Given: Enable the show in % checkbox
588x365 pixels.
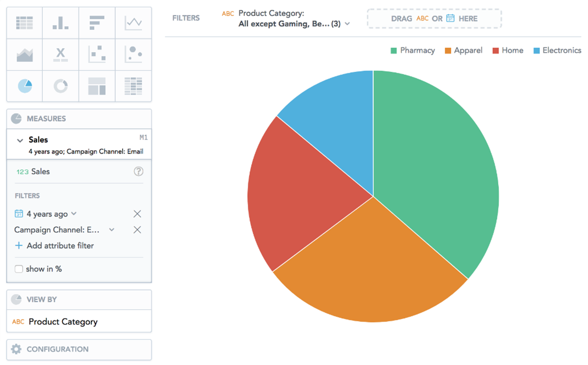Looking at the screenshot, I should (19, 269).
